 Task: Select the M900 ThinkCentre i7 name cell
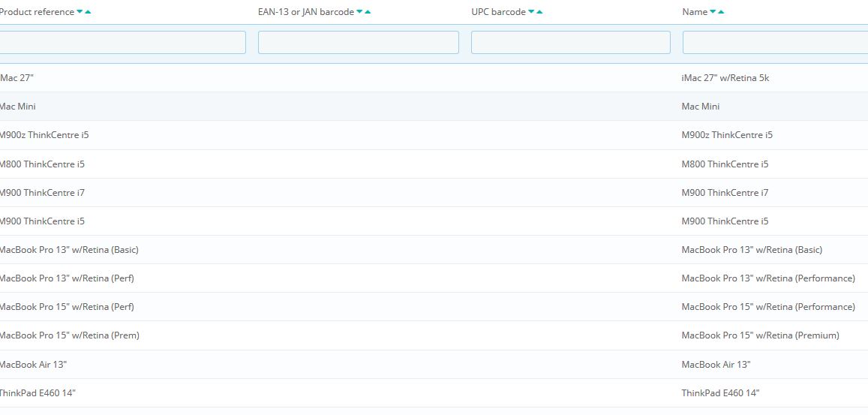click(725, 193)
